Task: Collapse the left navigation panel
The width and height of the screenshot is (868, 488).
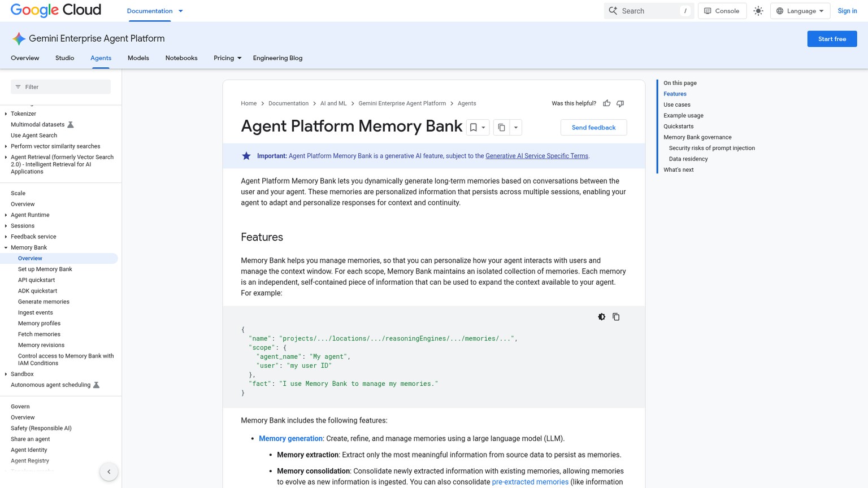Action: click(109, 472)
